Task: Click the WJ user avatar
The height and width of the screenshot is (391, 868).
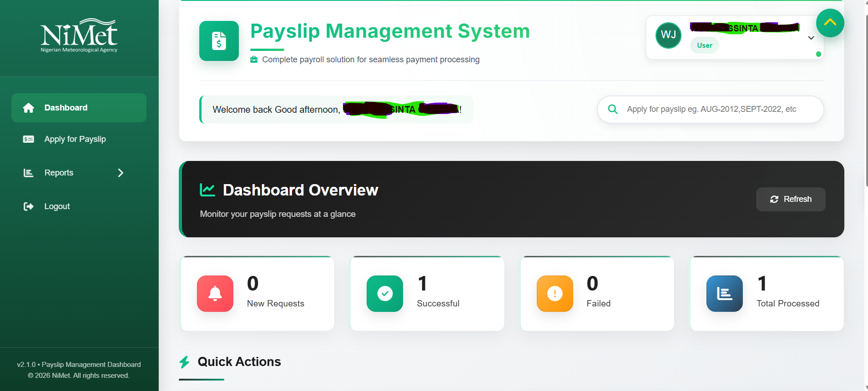Action: 668,35
